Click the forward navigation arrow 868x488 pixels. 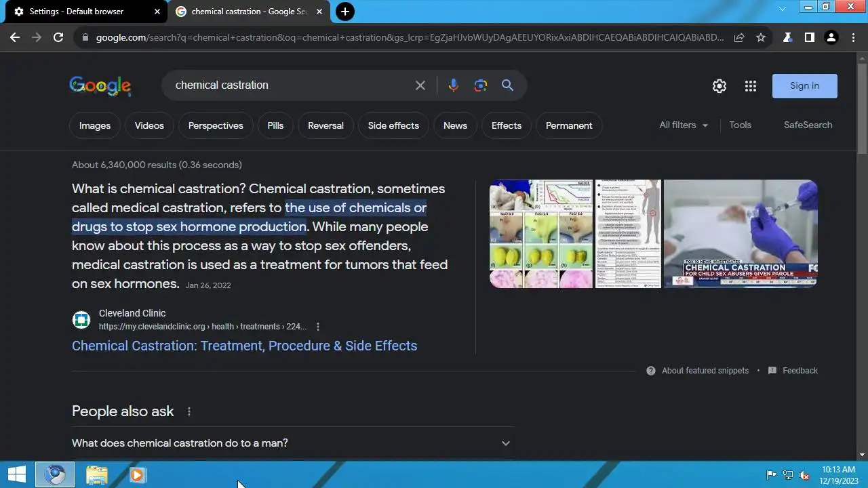coord(37,37)
